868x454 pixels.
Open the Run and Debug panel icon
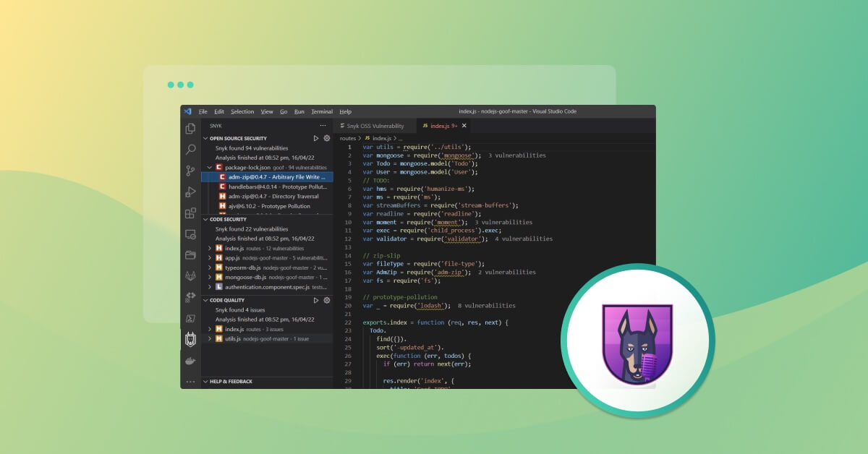(x=190, y=192)
